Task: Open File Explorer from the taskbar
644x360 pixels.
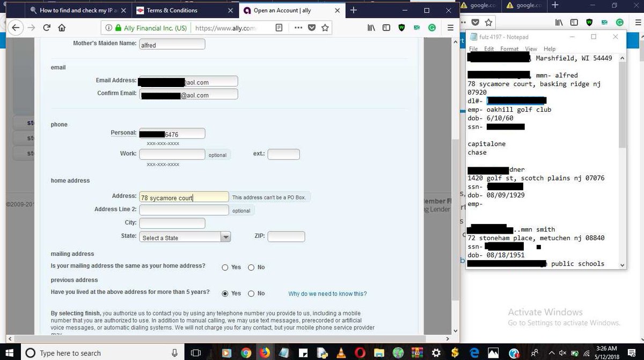Action: 379,353
